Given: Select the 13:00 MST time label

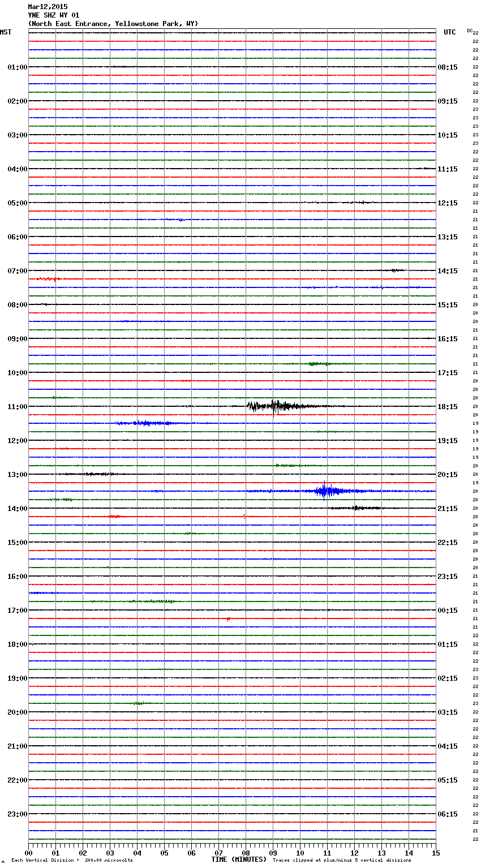Looking at the screenshot, I should click(17, 475).
